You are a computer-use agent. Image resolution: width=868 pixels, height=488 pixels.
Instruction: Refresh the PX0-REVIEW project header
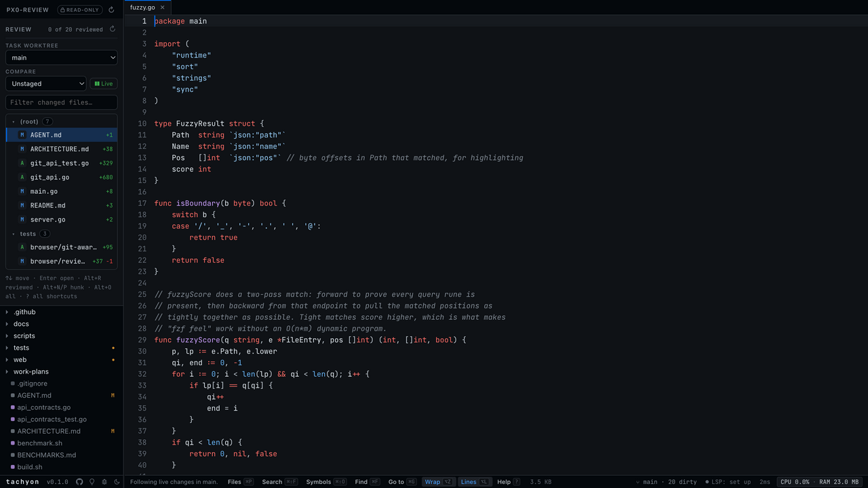pyautogui.click(x=111, y=10)
